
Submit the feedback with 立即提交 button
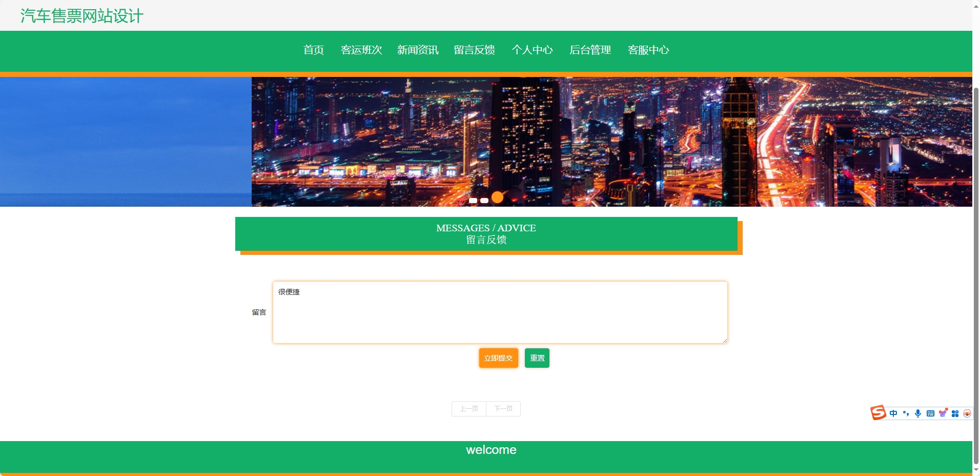pyautogui.click(x=498, y=358)
